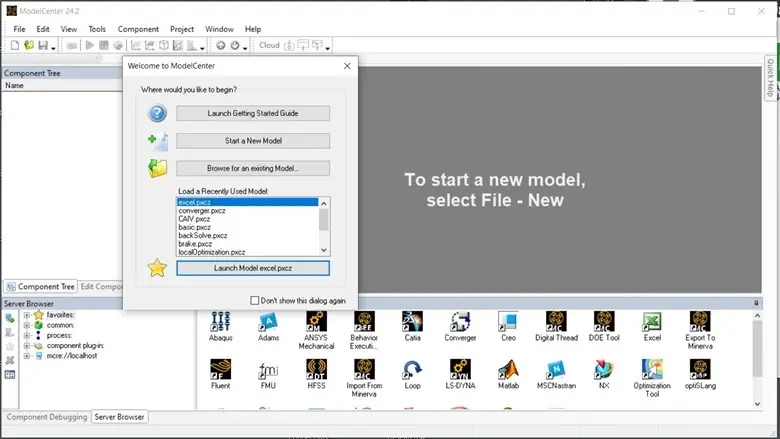Select the Catia component icon

pyautogui.click(x=412, y=322)
